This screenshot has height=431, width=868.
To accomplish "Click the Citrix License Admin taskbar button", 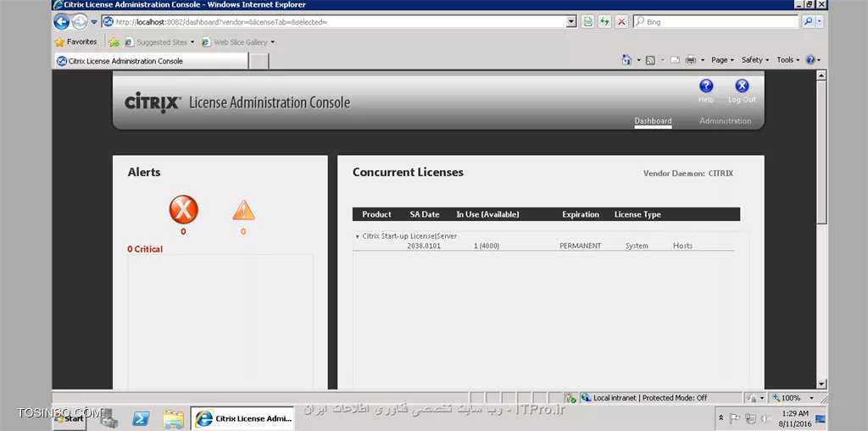I will [242, 419].
